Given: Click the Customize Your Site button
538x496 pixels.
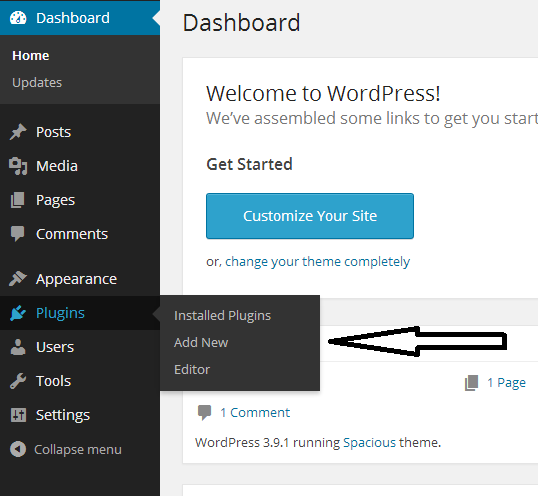Looking at the screenshot, I should click(310, 216).
